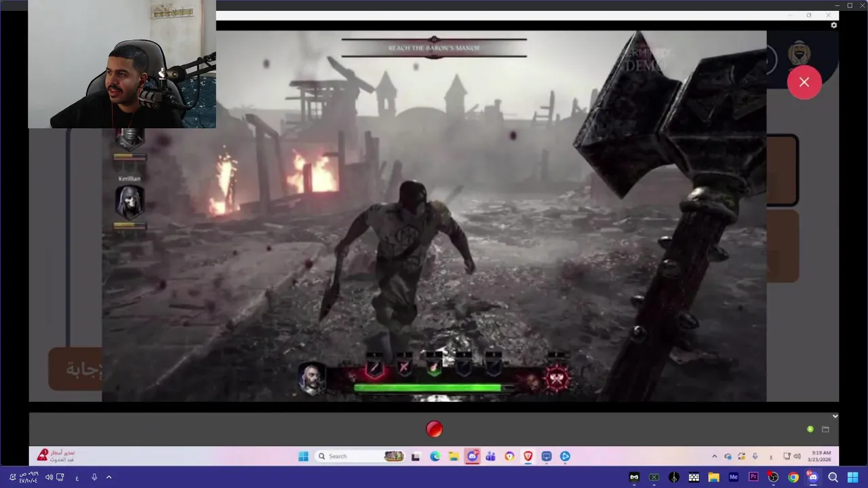Click the green health bar in game HUD

(x=427, y=388)
